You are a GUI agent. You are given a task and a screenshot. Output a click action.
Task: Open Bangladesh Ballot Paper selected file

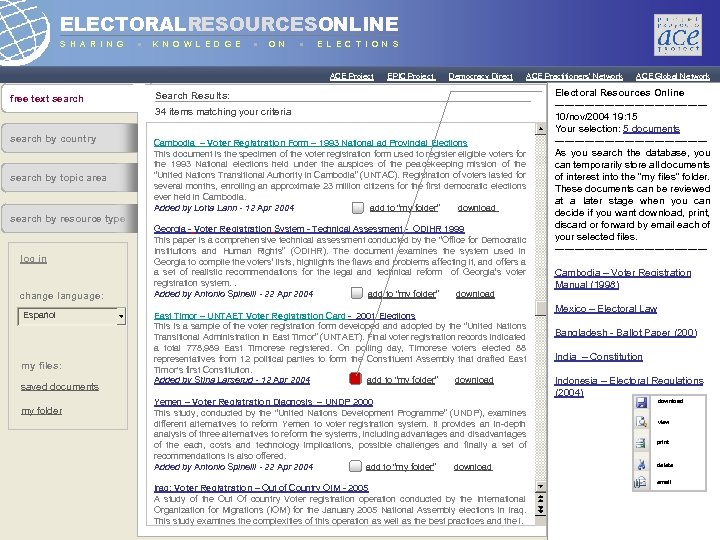[x=626, y=332]
